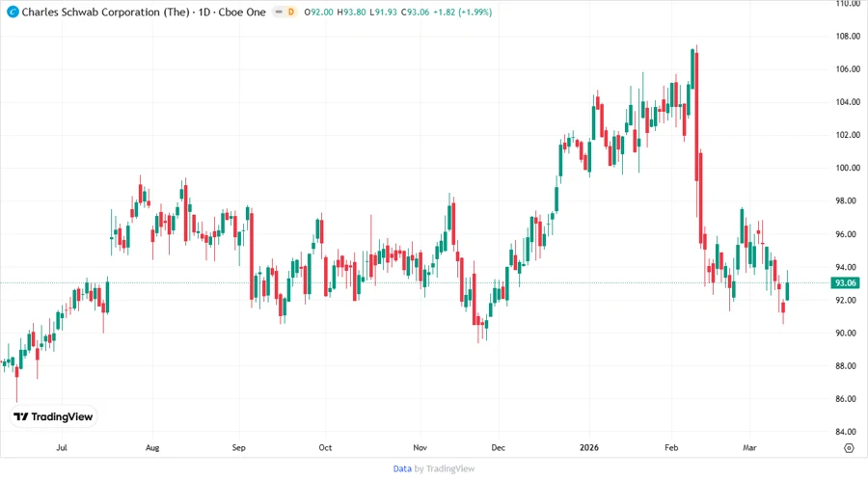Click the Jul label on time axis

(62, 447)
